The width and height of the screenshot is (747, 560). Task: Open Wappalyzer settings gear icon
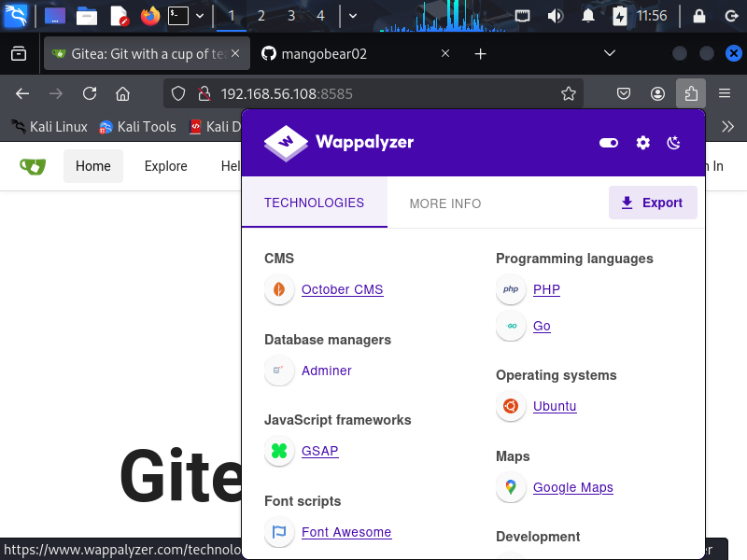(x=642, y=143)
